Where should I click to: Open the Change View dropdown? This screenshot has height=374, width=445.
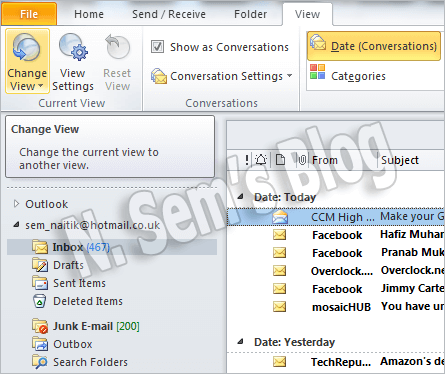pos(27,61)
